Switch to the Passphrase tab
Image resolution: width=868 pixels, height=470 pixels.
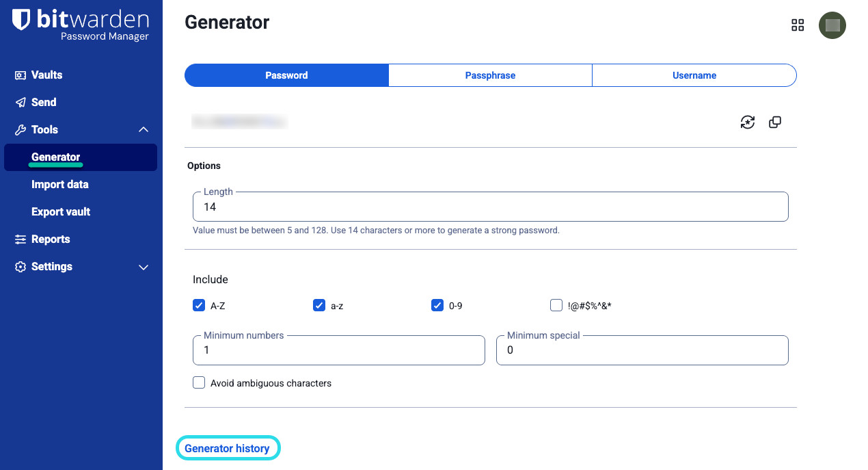pos(490,75)
